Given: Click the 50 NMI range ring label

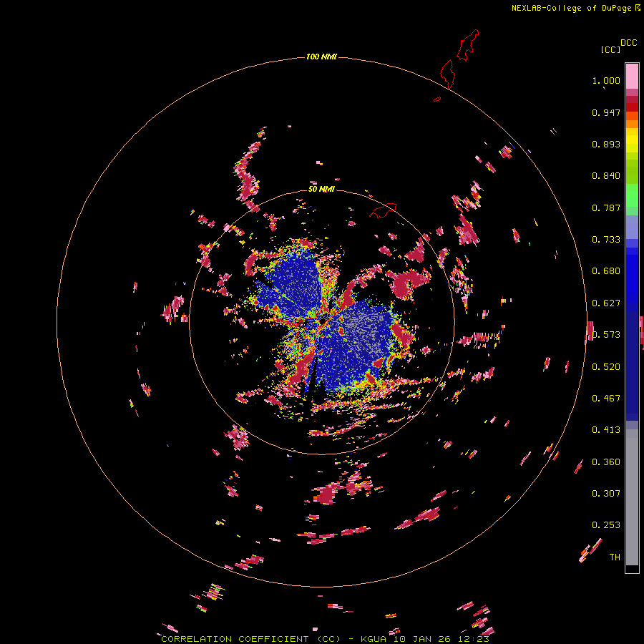Looking at the screenshot, I should point(321,189).
